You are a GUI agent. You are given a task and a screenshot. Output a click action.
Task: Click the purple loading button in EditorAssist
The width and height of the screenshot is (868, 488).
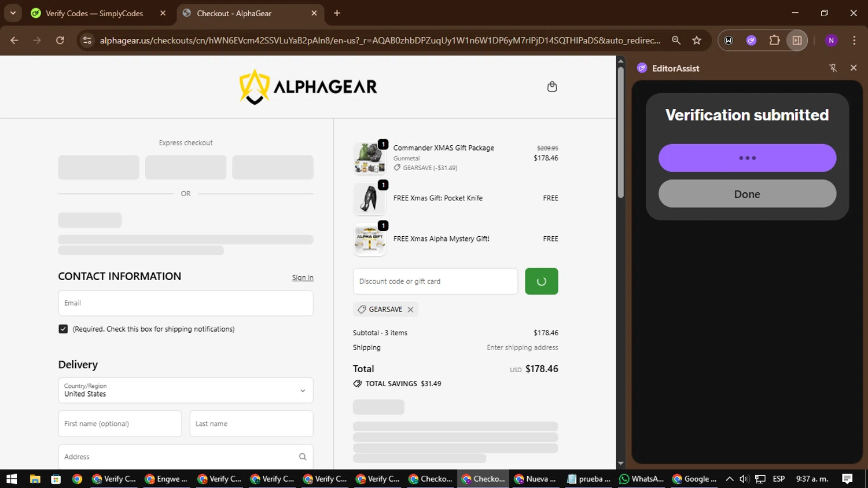point(747,158)
